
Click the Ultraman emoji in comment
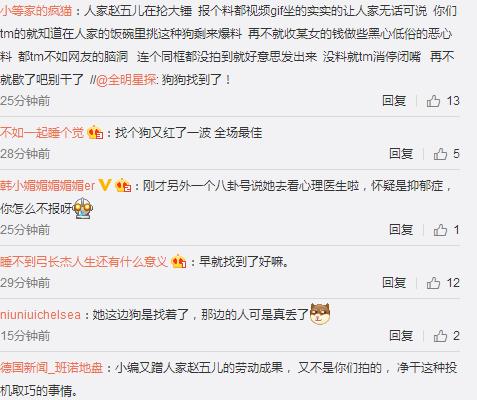point(82,208)
